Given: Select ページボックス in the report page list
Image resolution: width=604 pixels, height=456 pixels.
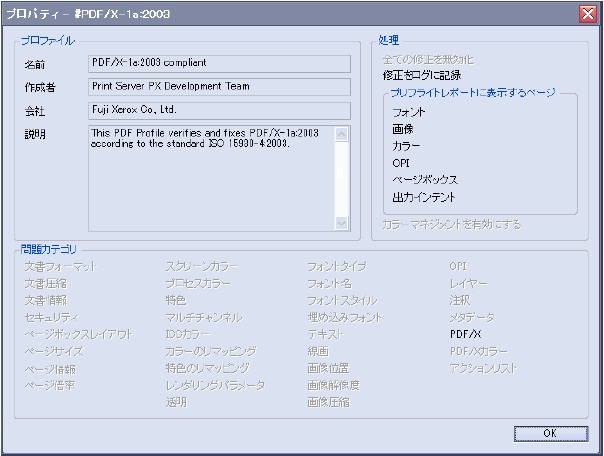Looking at the screenshot, I should (x=425, y=180).
